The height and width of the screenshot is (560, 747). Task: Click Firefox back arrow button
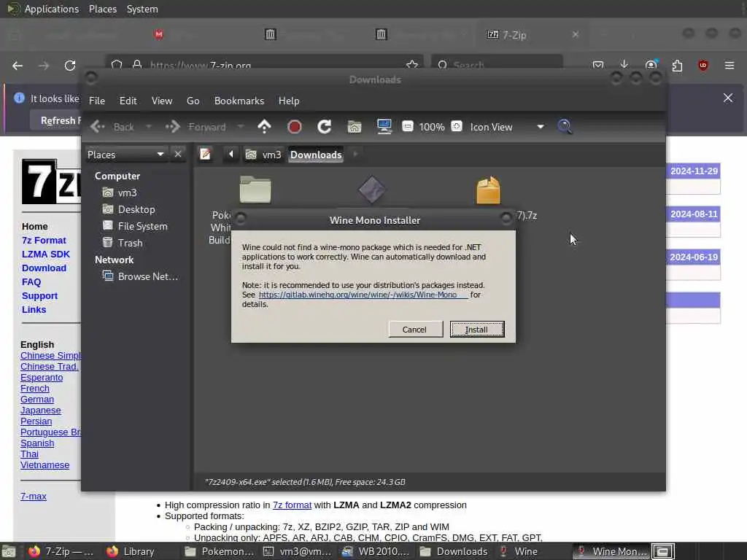(18, 65)
